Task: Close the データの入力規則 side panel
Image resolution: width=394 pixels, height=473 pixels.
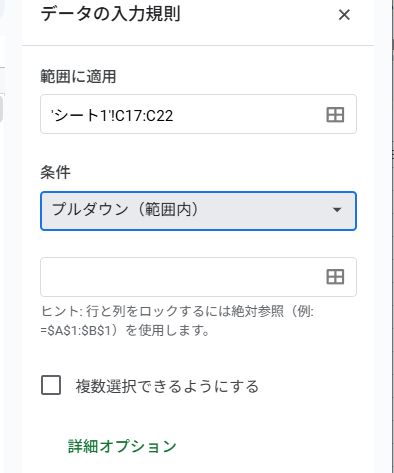Action: pyautogui.click(x=344, y=15)
